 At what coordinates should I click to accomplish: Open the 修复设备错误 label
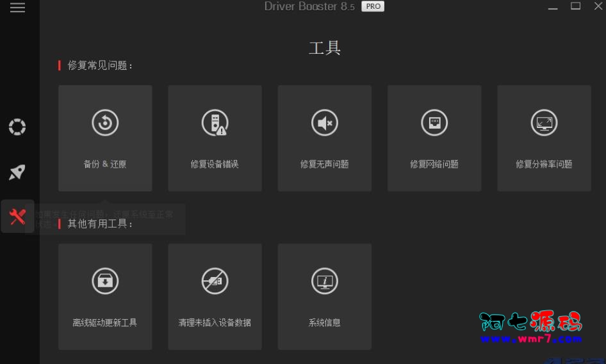click(x=215, y=164)
